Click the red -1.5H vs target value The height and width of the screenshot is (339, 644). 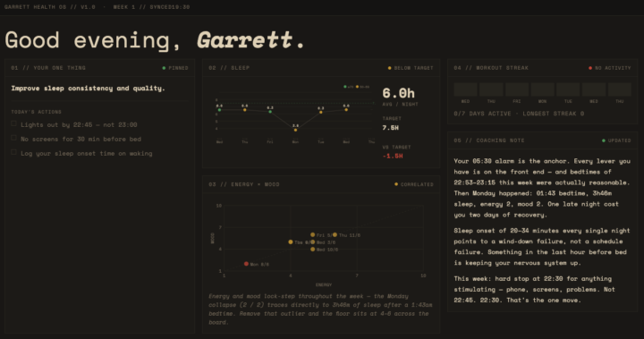[393, 157]
